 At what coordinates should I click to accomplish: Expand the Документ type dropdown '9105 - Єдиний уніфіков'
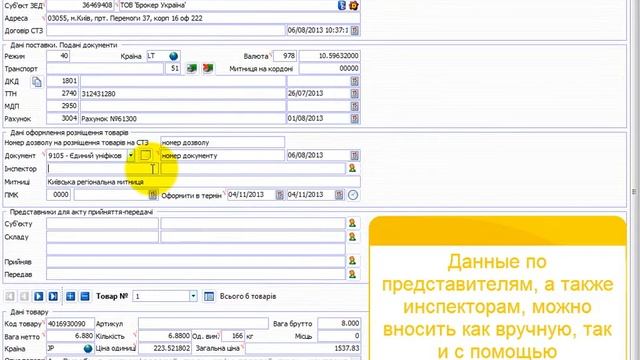click(131, 156)
